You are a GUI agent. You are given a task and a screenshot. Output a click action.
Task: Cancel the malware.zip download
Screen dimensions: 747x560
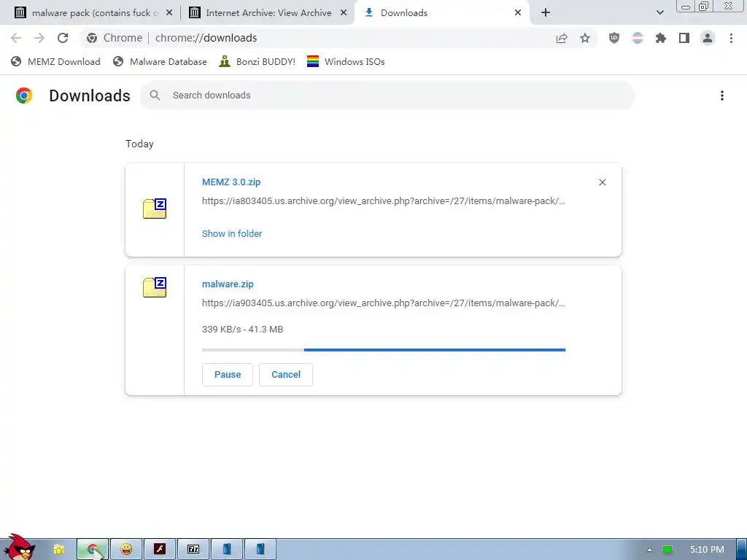tap(286, 375)
